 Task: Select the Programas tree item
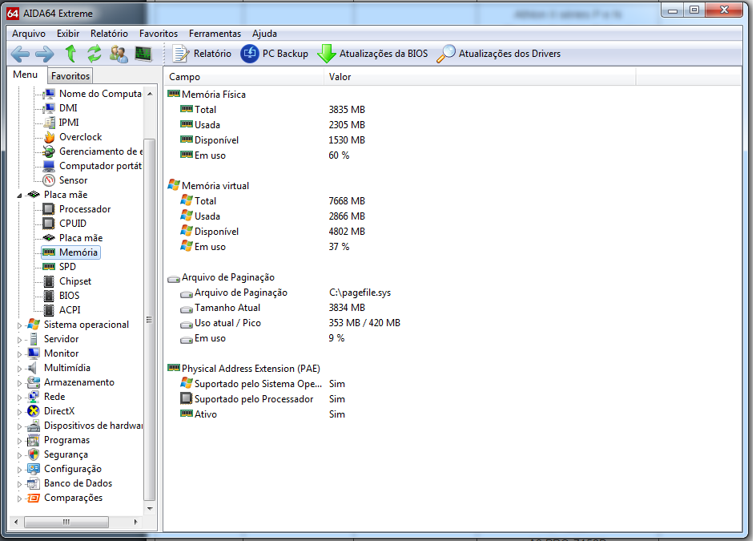(58, 440)
